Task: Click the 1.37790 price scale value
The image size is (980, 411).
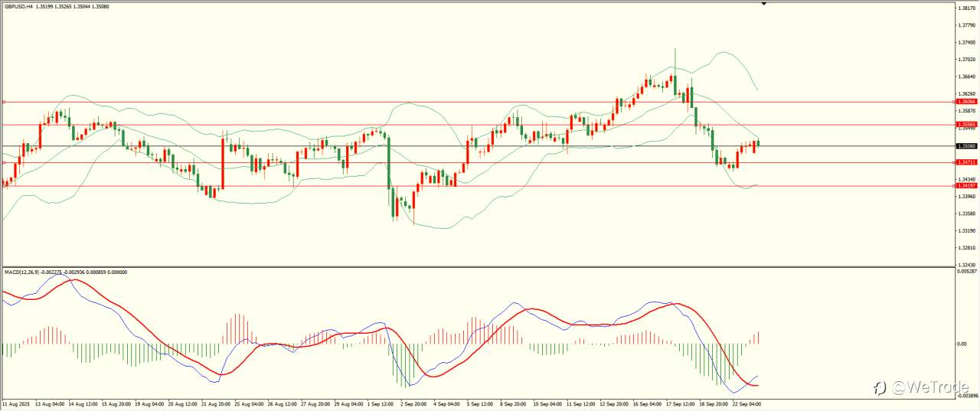Action: [967, 24]
